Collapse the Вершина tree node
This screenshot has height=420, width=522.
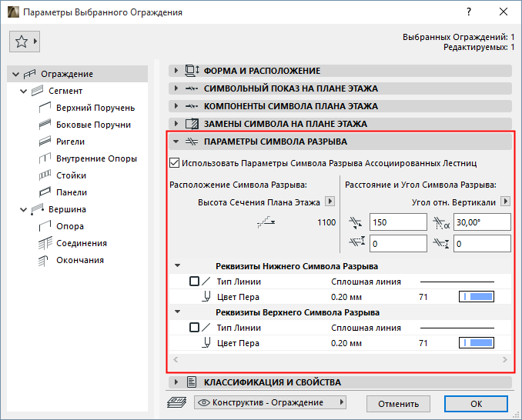[x=23, y=209]
